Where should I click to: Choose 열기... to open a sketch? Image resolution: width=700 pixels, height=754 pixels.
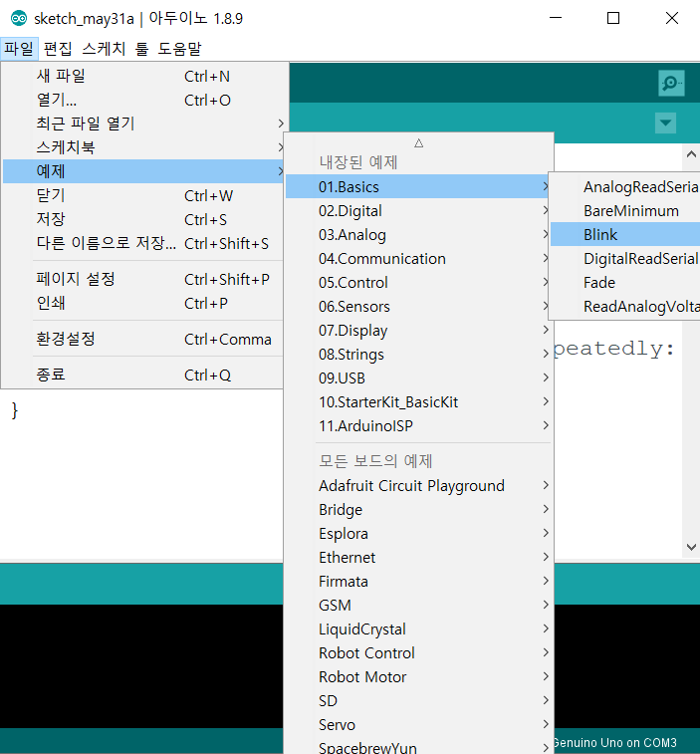click(143, 100)
